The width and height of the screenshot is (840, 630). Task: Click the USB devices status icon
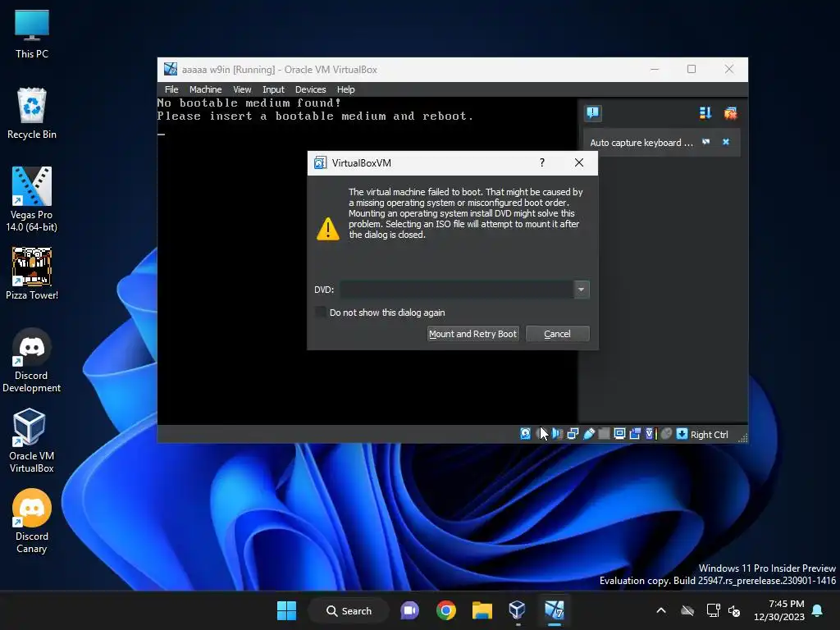589,434
